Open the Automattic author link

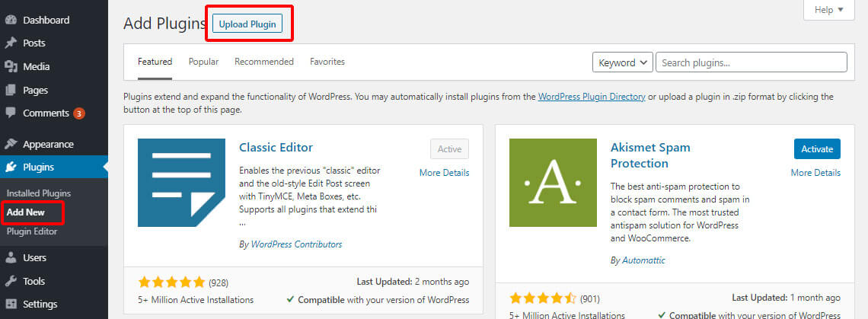pos(644,260)
